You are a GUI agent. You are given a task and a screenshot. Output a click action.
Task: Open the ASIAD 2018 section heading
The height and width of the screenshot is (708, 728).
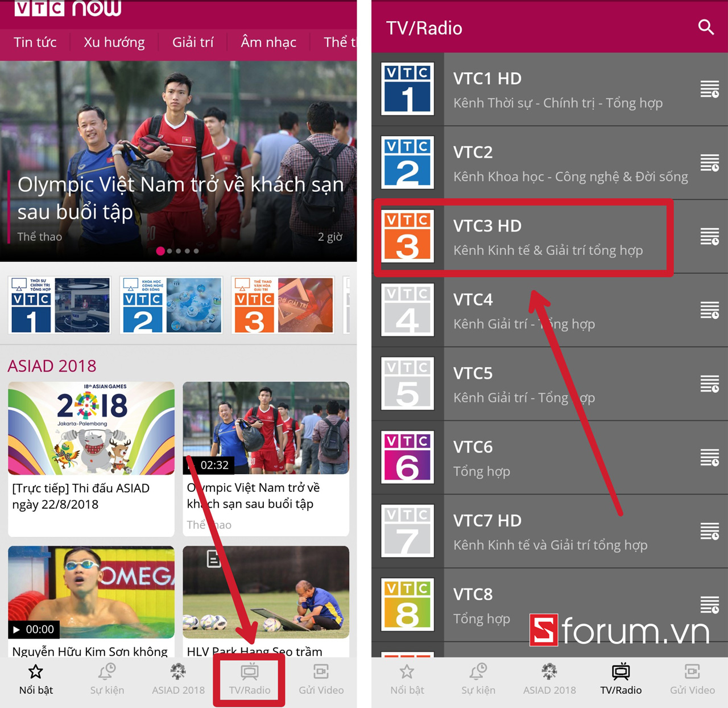coord(52,366)
